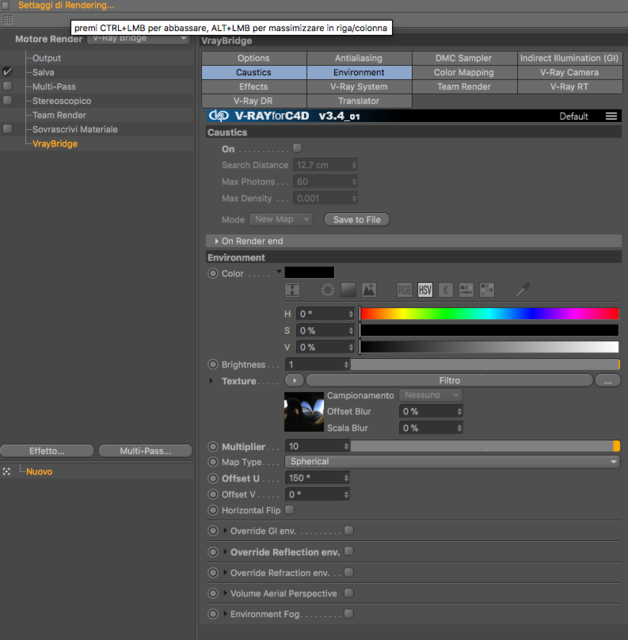Expand the Override Reflection env. triangle
This screenshot has width=628, height=640.
coord(225,552)
